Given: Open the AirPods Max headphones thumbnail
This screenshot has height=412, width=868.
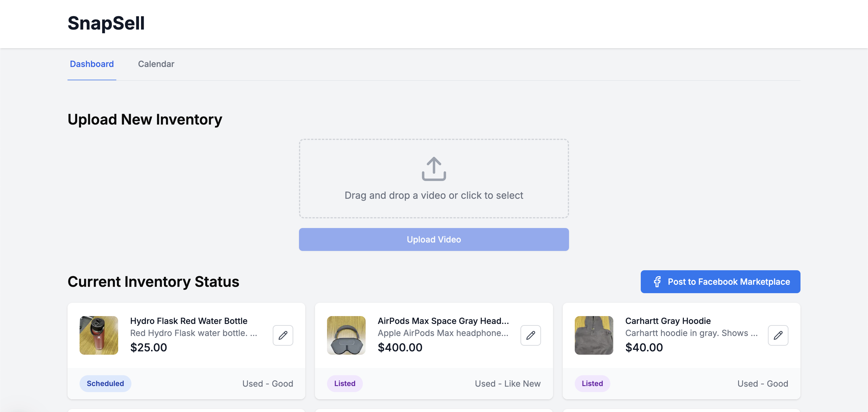Looking at the screenshot, I should coord(346,335).
